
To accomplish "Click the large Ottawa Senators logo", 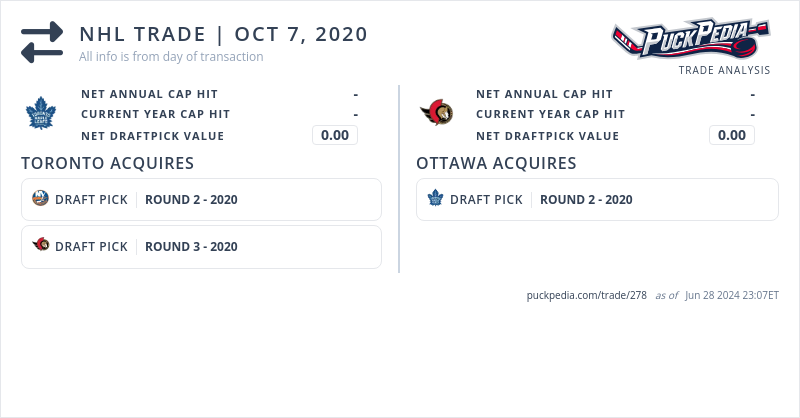I will 436,113.
